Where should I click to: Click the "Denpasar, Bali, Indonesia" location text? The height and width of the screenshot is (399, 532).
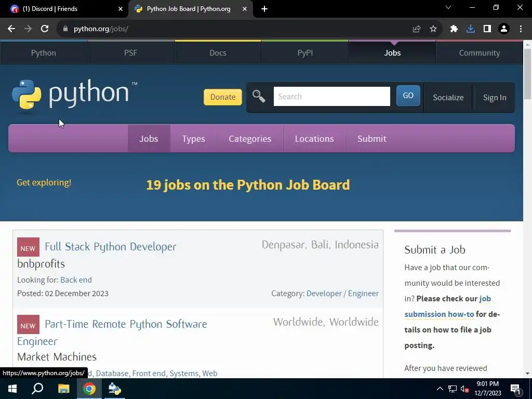(320, 245)
